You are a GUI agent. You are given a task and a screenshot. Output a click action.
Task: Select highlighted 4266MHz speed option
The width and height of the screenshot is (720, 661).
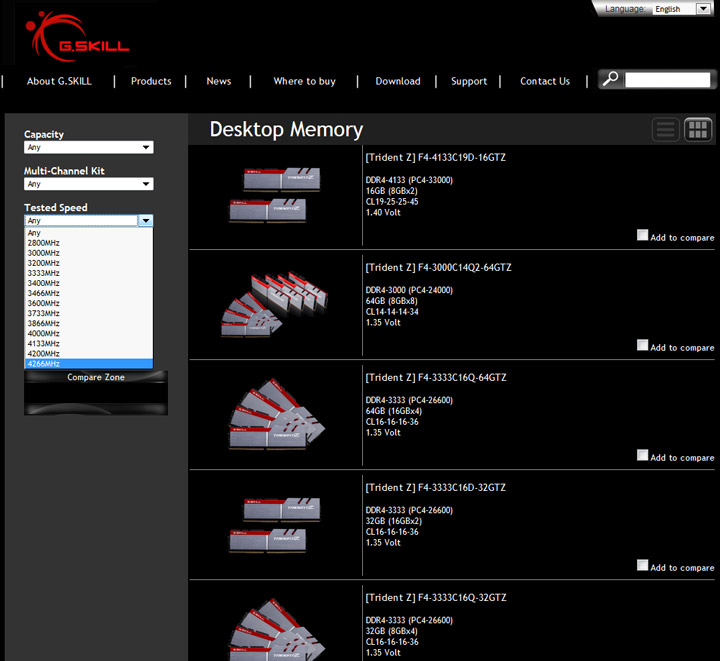[x=89, y=364]
